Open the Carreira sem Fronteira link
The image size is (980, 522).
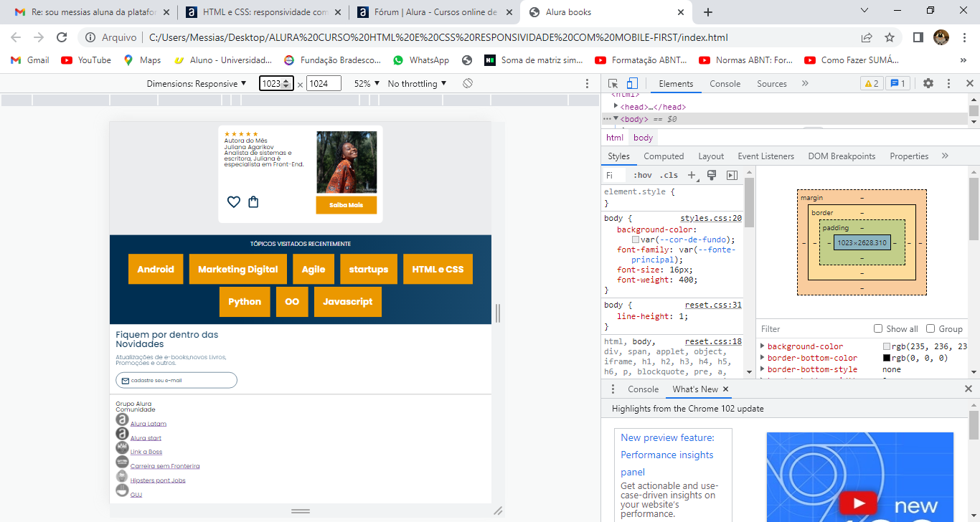click(165, 466)
